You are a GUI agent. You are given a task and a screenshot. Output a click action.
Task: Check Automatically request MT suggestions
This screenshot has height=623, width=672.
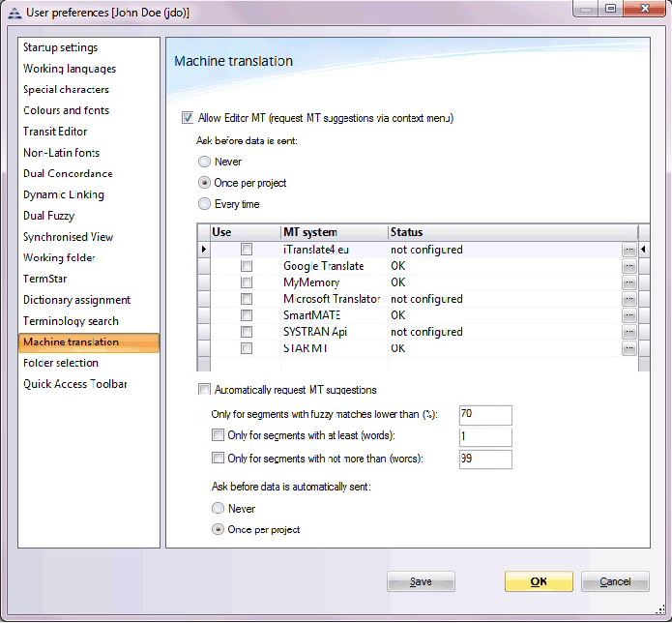click(x=204, y=389)
